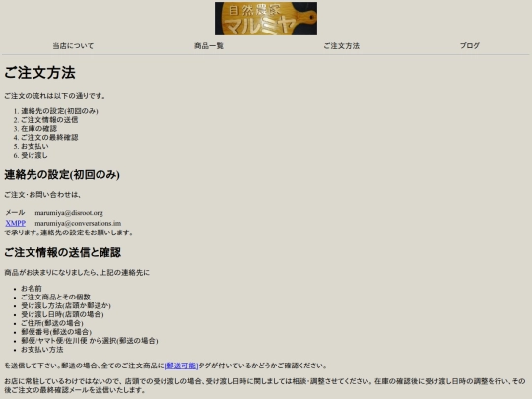Click the 自然農家マルミヤ logo banner
The width and height of the screenshot is (532, 399).
click(266, 19)
